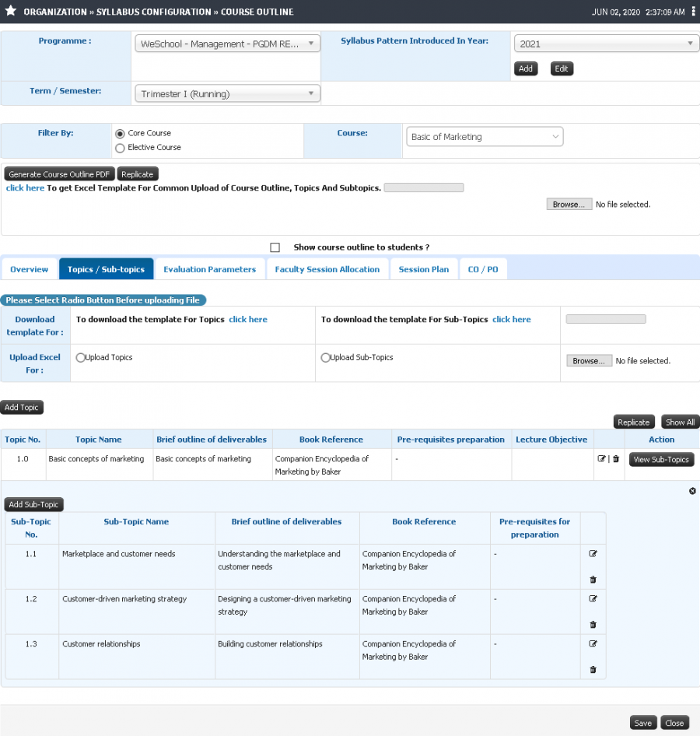Delete topic 1.0 Basic concepts of marketing

click(616, 458)
